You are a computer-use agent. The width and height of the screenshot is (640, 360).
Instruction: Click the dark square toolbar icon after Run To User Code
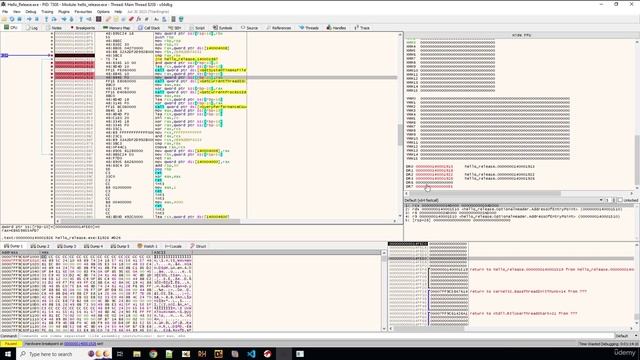pyautogui.click(x=98, y=19)
